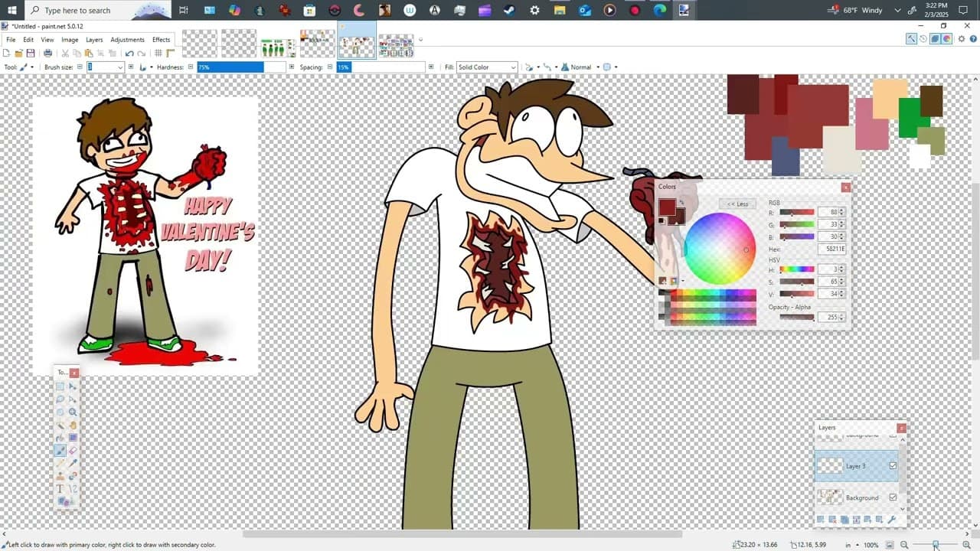Toggle Tools window button in top-right
Screen dimensions: 980x551
coord(911,38)
